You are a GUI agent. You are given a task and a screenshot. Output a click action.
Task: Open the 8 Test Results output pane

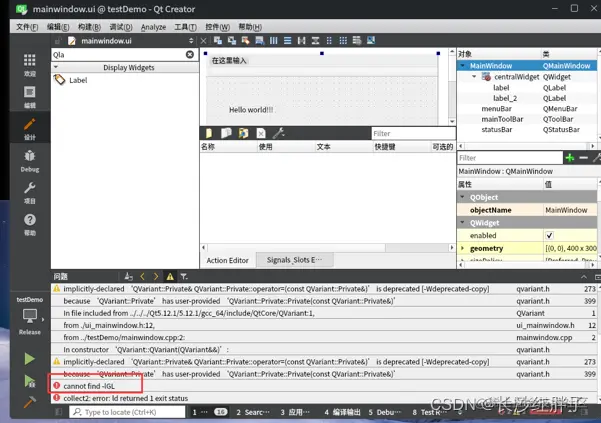tap(429, 412)
